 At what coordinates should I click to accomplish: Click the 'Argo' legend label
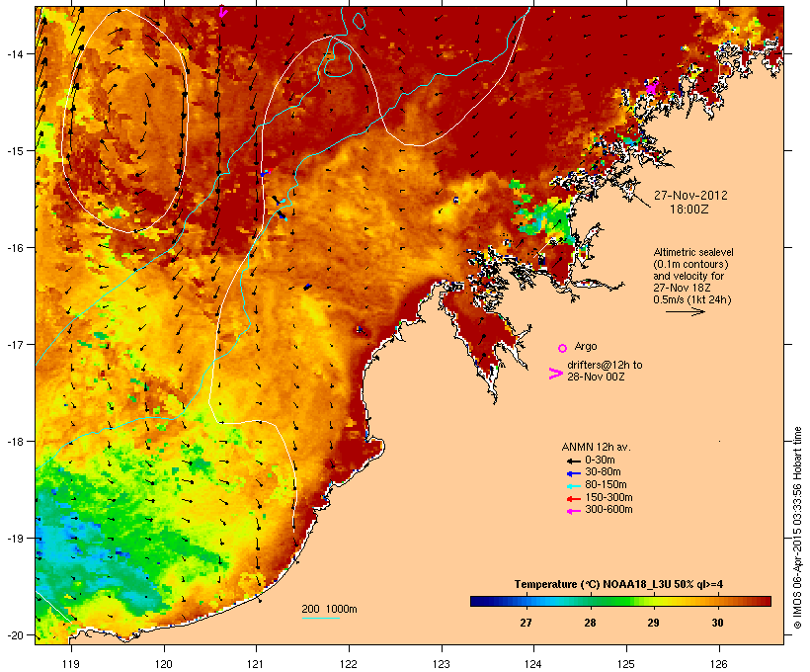(586, 346)
